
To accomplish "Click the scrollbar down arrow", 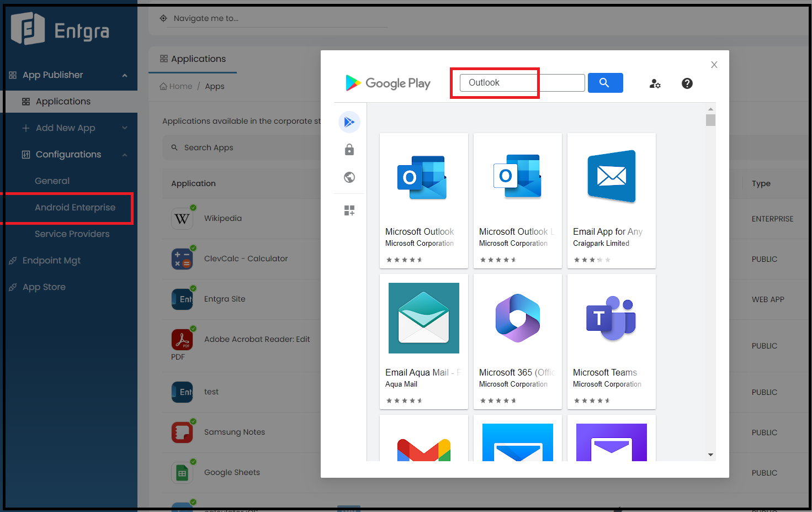I will (x=710, y=455).
